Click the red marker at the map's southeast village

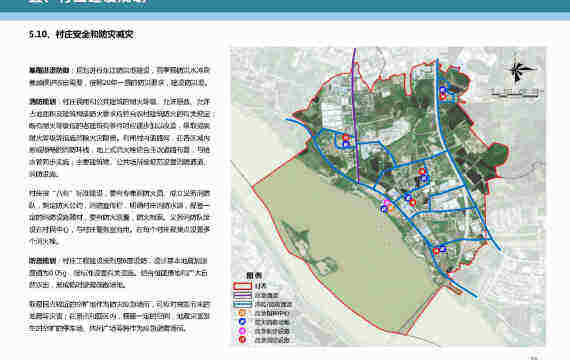(436, 251)
